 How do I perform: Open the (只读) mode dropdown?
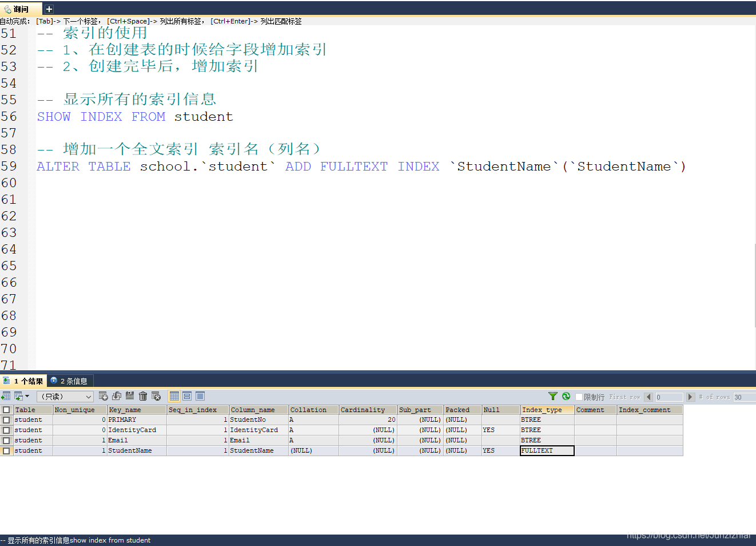[x=64, y=396]
